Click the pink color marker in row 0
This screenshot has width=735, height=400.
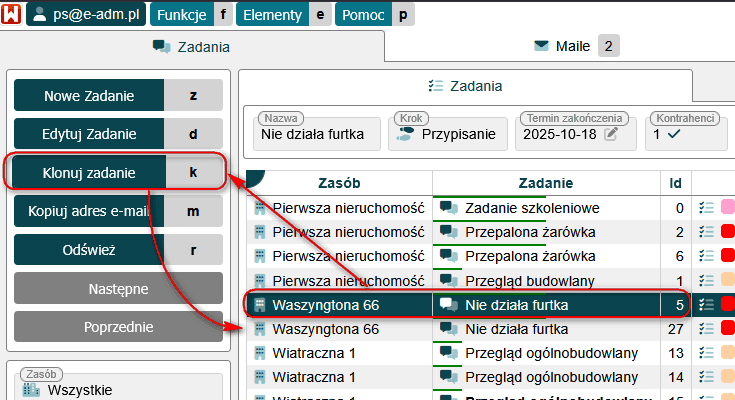coord(727,208)
